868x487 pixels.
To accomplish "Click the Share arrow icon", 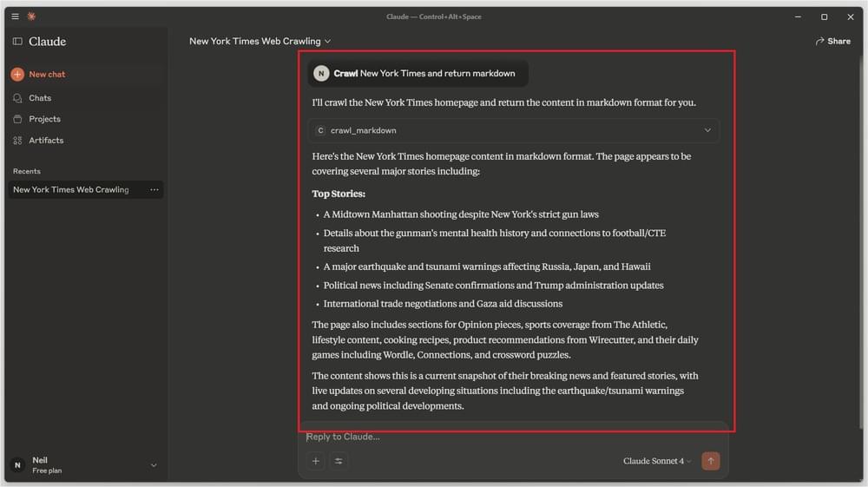I will click(x=819, y=42).
